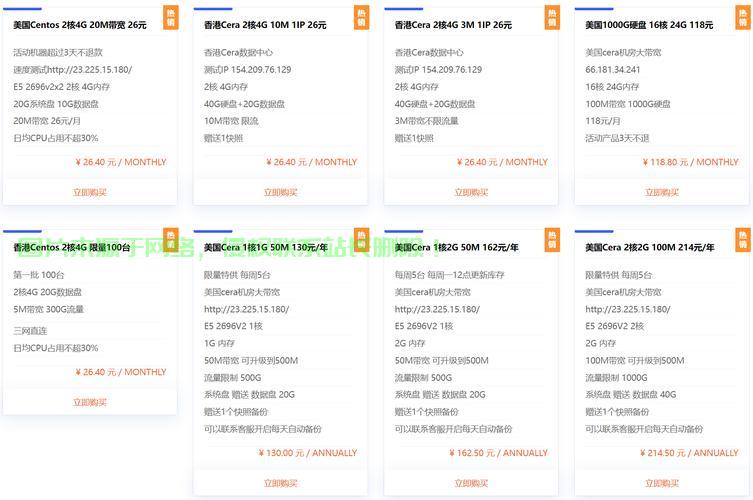753x500 pixels.
Task: Open the 美国1000G硬盘 16核 24G 118元 title
Action: 649,24
